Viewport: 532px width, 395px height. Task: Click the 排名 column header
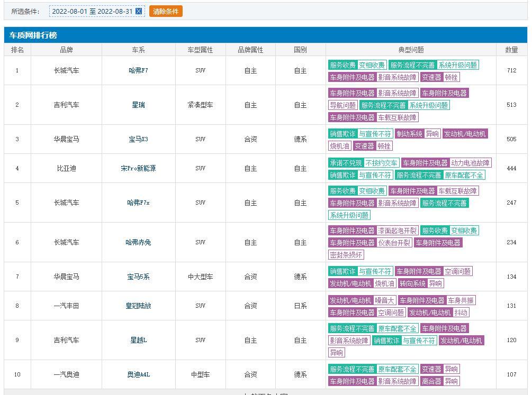pos(17,50)
